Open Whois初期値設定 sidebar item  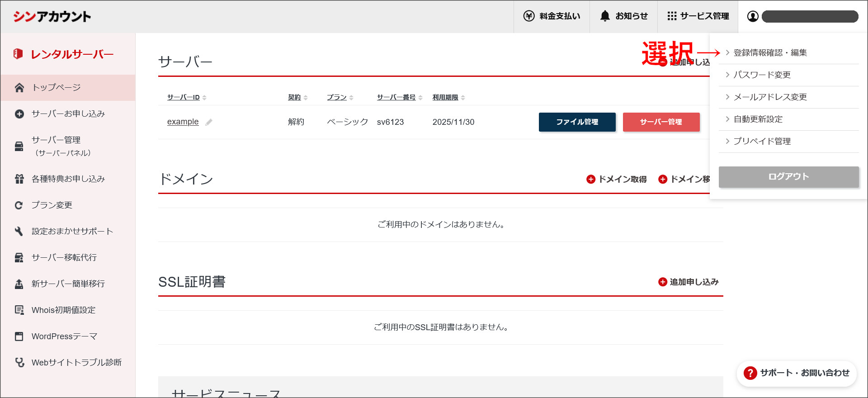[68, 310]
